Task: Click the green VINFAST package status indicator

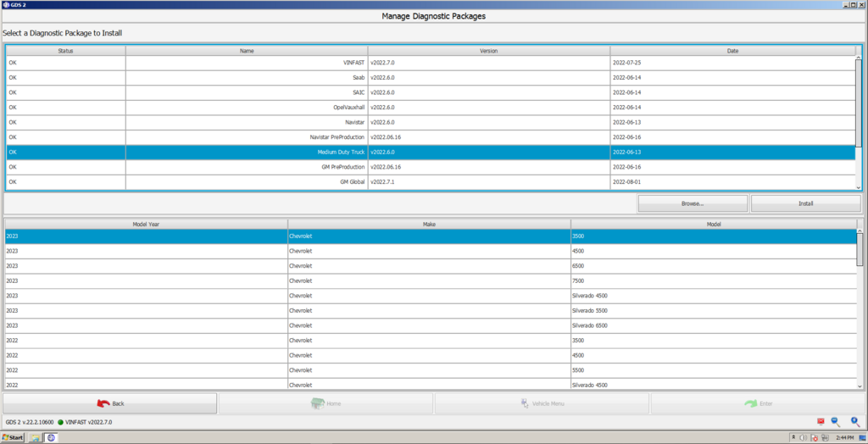Action: coord(61,422)
